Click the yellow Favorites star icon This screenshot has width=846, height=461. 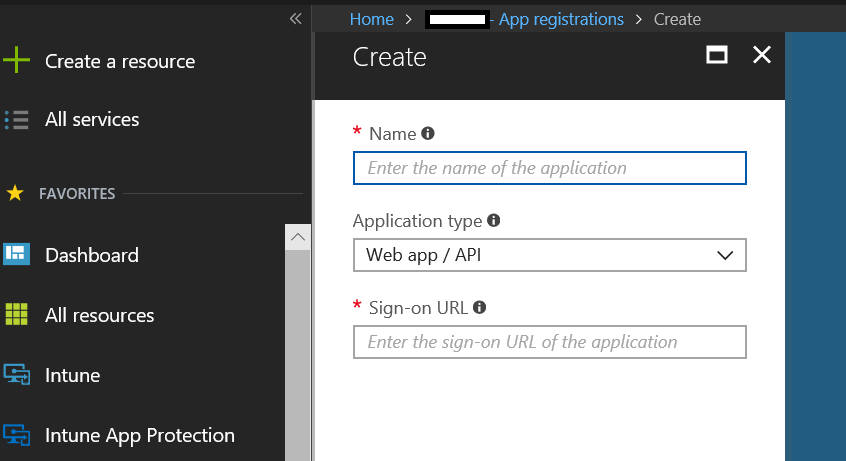click(15, 193)
